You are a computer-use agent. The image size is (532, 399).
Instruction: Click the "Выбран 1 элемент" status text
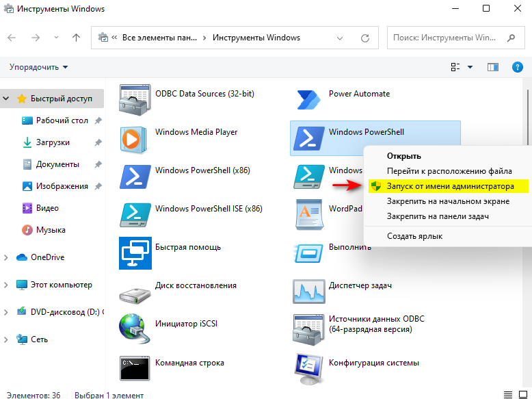(x=109, y=395)
